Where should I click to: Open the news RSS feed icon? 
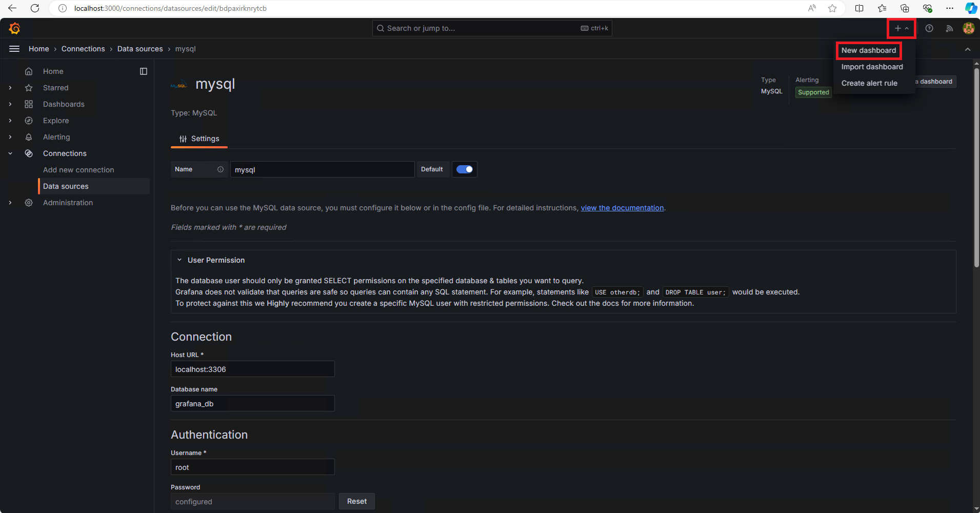point(949,28)
